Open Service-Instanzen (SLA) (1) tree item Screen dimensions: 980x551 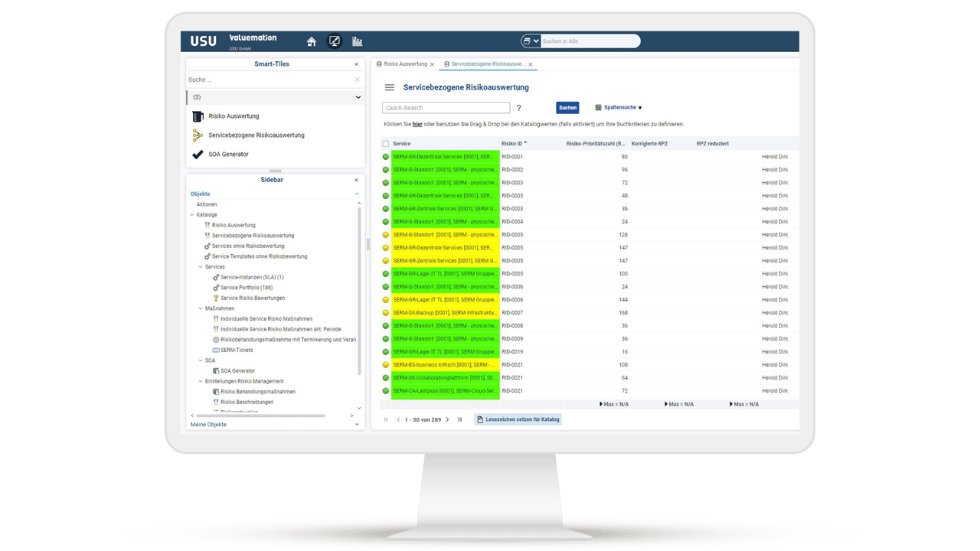click(x=252, y=277)
